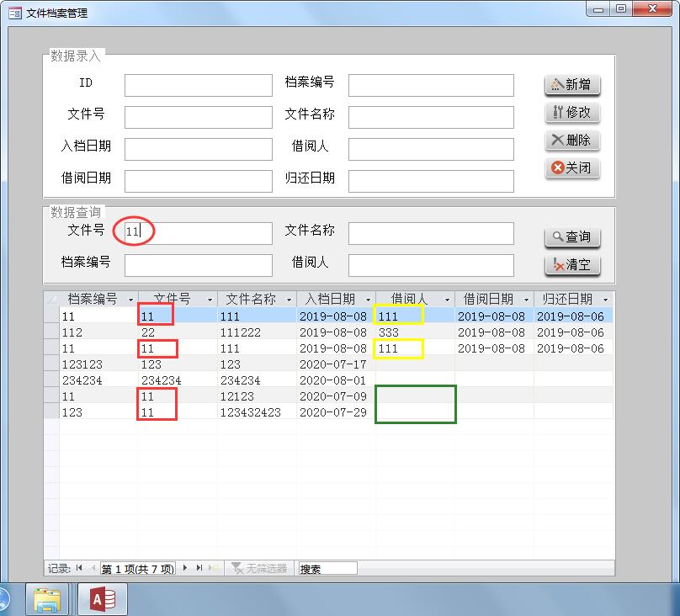Image resolution: width=680 pixels, height=616 pixels.
Task: Focus the 文件号 field in the 数据录入 section
Action: coord(198,117)
